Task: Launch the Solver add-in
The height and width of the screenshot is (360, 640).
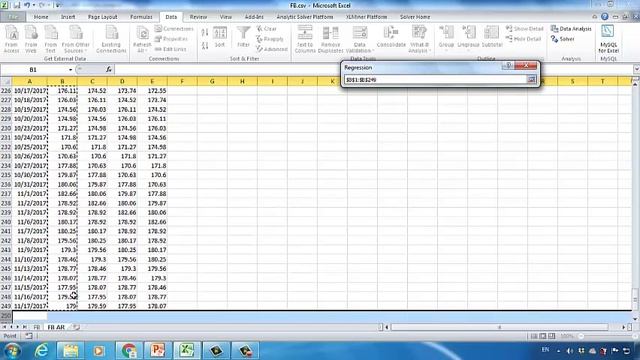Action: [x=562, y=39]
